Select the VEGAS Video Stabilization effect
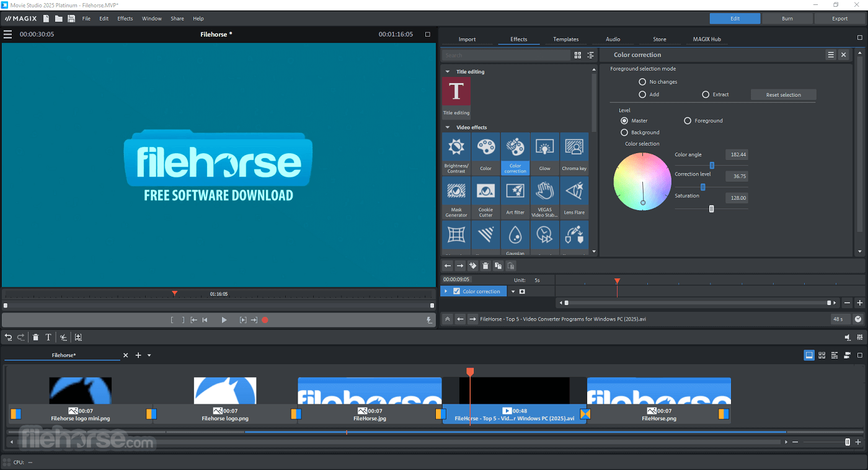868x470 pixels. (x=544, y=198)
